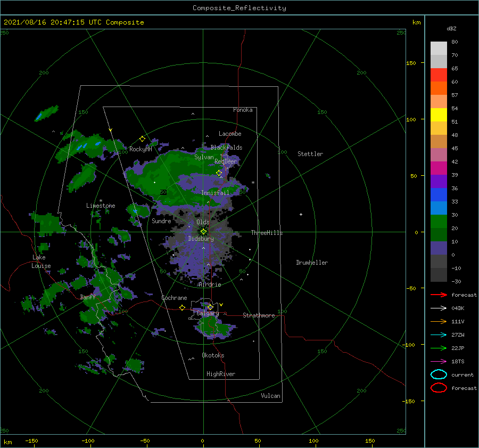Image resolution: width=479 pixels, height=448 pixels.
Task: Click the Strathmore city label
Action: tap(259, 315)
